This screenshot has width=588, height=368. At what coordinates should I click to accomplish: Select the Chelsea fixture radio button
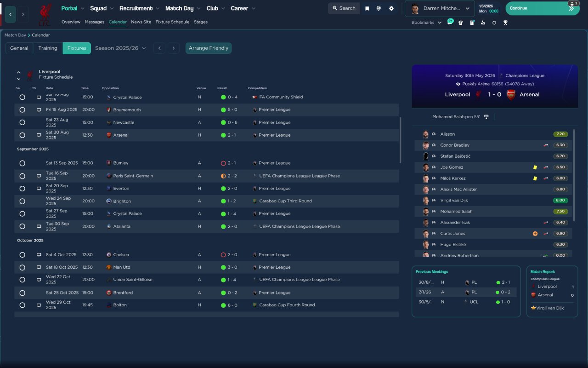point(22,255)
